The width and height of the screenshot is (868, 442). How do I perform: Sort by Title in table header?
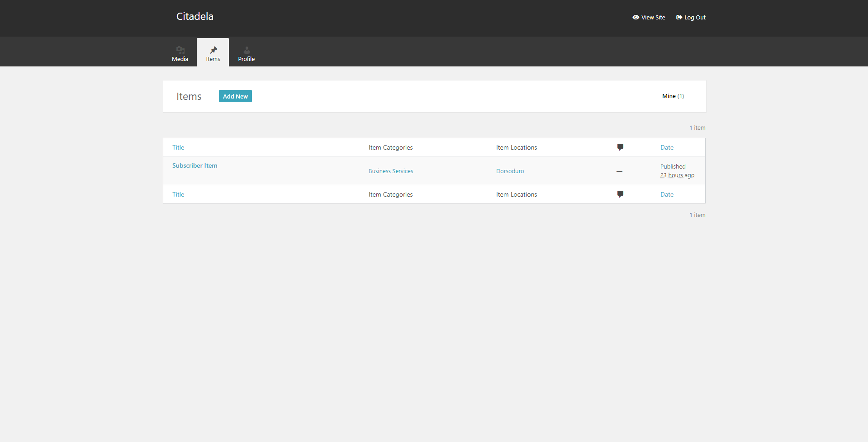coord(178,147)
